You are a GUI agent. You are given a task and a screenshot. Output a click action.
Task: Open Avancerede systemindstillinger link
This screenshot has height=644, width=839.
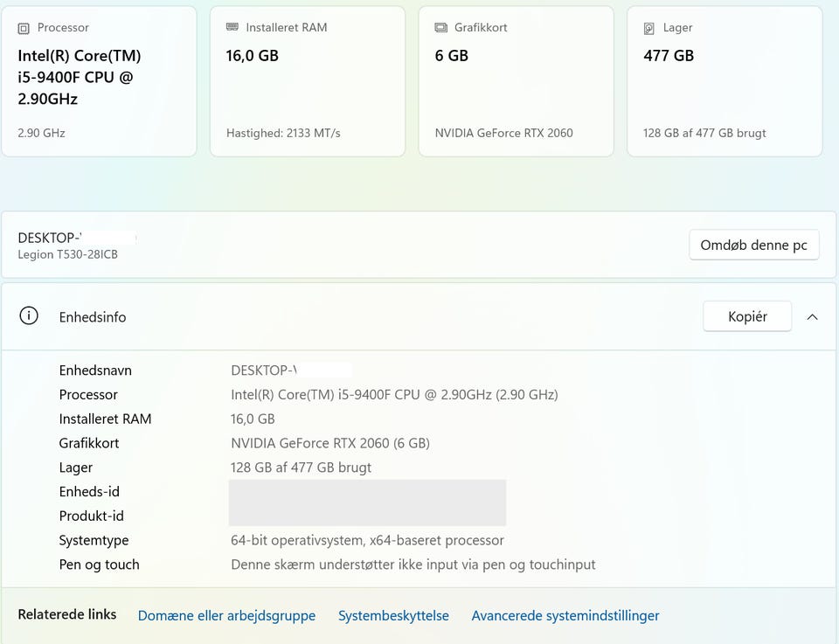(x=565, y=616)
